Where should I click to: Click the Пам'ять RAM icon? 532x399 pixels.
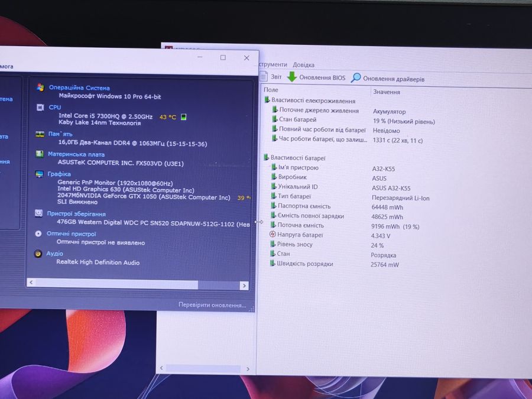click(40, 134)
